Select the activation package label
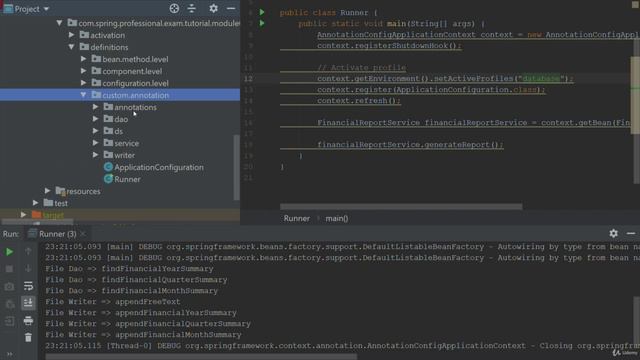This screenshot has height=360, width=640. (x=107, y=36)
